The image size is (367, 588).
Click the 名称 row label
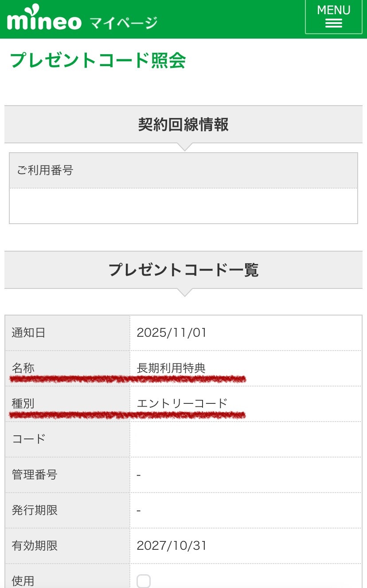23,368
